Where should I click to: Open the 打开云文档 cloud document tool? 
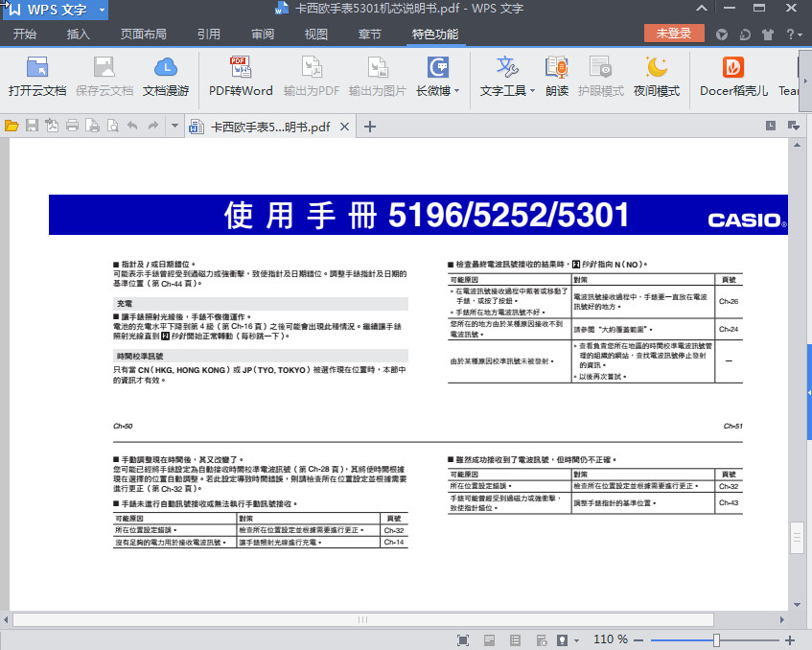coord(37,76)
